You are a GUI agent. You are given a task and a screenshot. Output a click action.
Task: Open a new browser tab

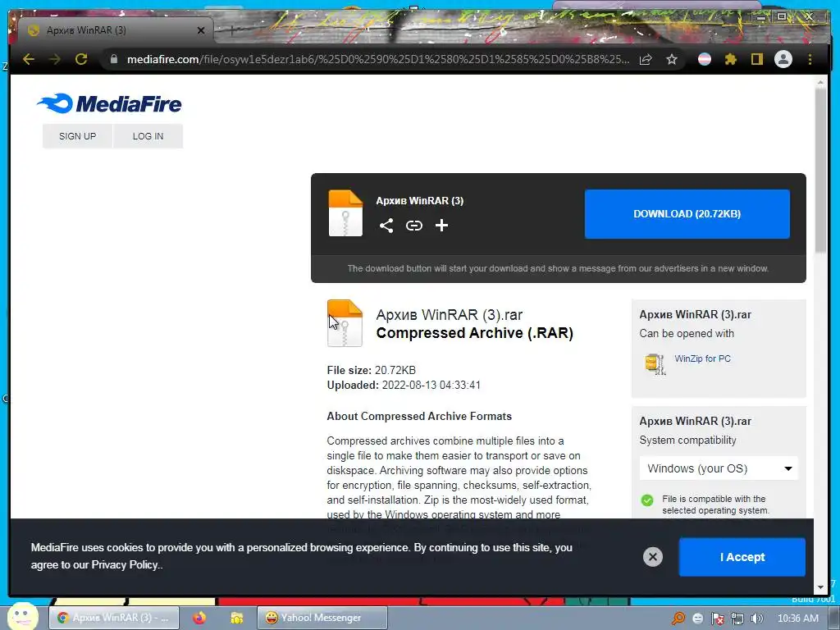point(232,30)
